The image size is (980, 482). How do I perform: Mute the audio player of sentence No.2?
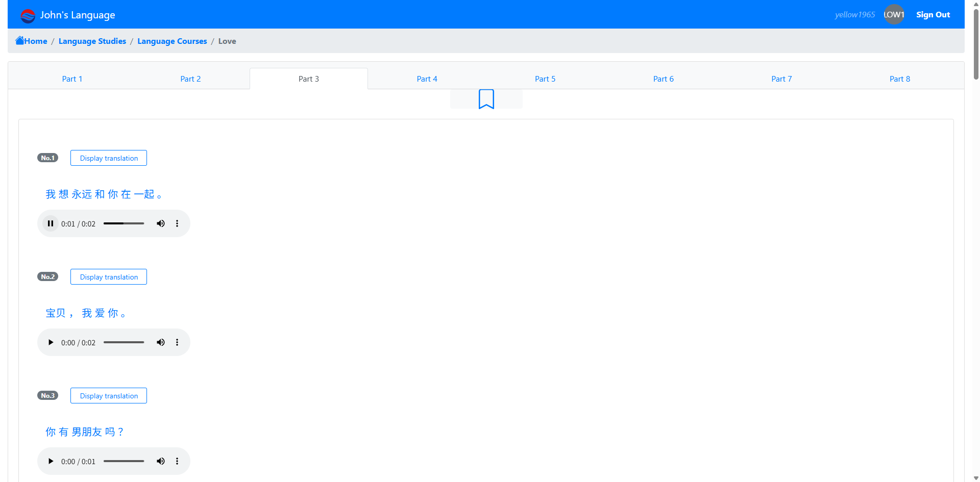tap(161, 342)
